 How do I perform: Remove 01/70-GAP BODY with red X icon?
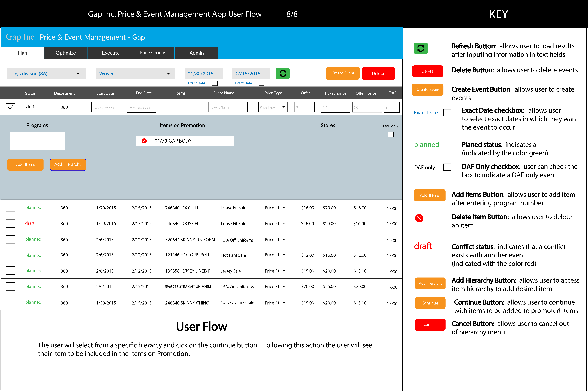[x=144, y=141]
